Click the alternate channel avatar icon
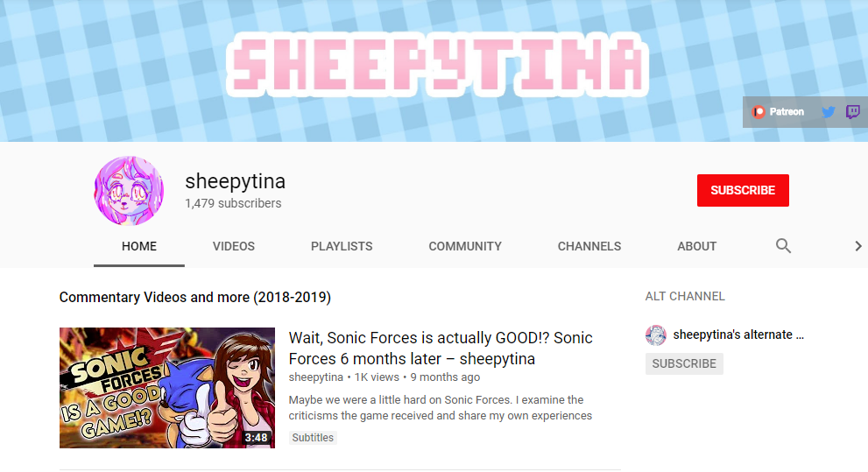Viewport: 868px width, 472px height. pyautogui.click(x=656, y=335)
